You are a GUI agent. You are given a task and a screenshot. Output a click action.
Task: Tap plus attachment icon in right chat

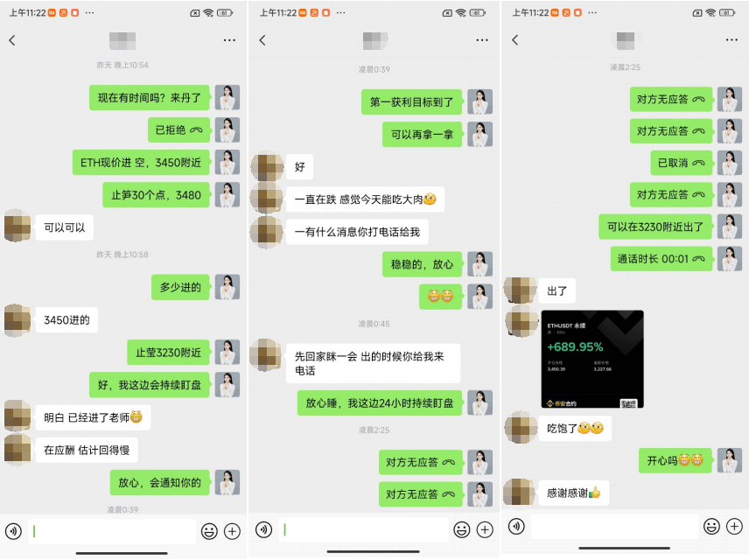(734, 527)
